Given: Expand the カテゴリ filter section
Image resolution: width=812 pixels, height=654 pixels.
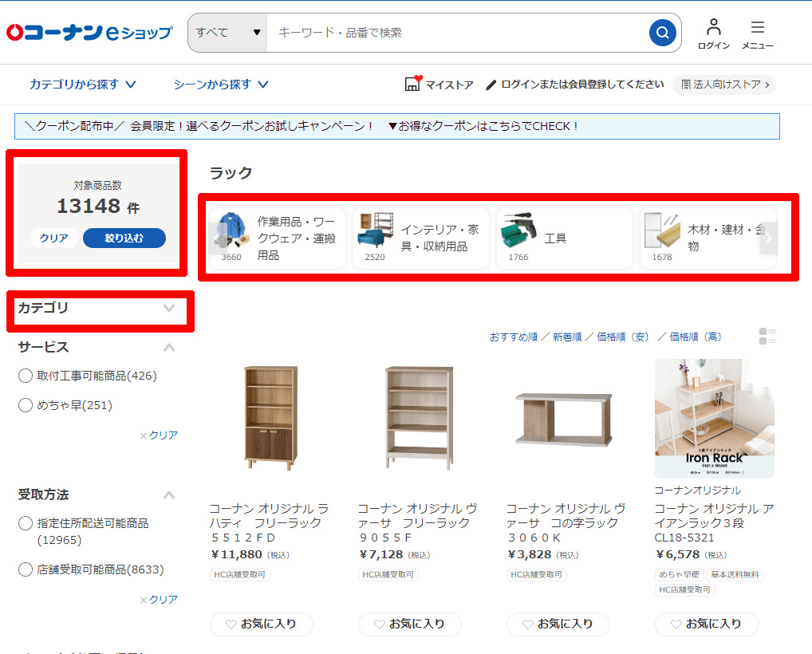Looking at the screenshot, I should click(x=97, y=308).
